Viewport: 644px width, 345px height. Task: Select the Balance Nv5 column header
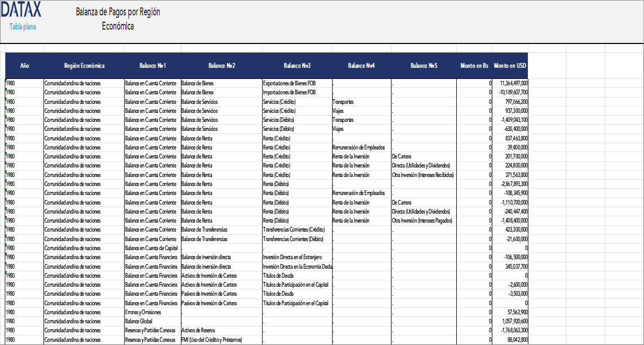pyautogui.click(x=423, y=66)
